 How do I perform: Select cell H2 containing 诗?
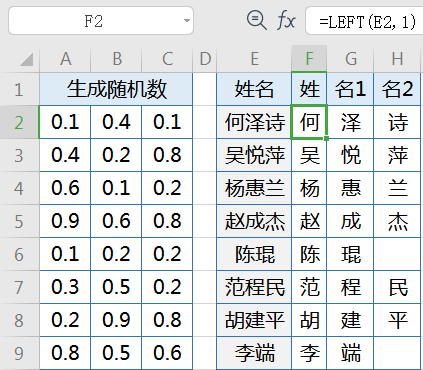(x=397, y=122)
